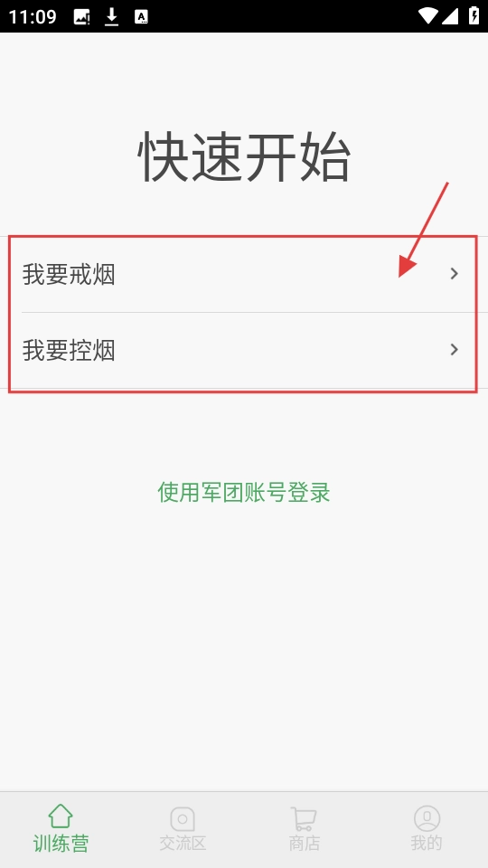
Task: Open the 使用军团账号登录 link
Action: coord(244,492)
